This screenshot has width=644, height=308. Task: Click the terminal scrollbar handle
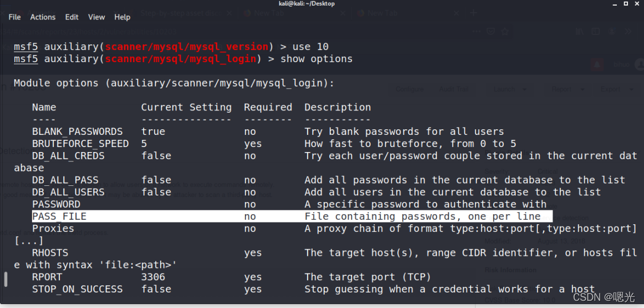click(6, 279)
